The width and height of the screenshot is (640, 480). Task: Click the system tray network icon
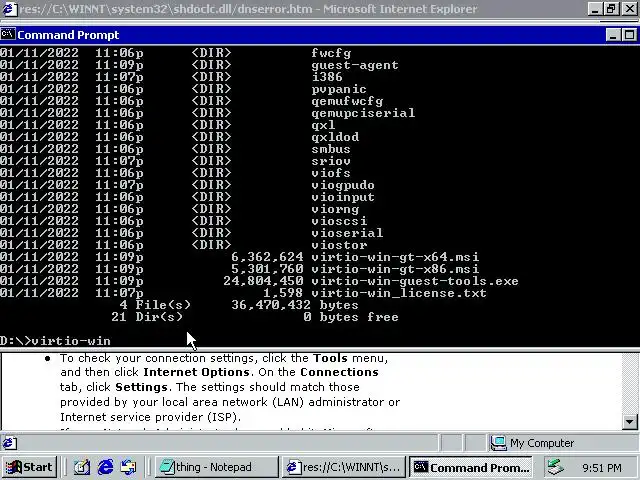point(556,467)
